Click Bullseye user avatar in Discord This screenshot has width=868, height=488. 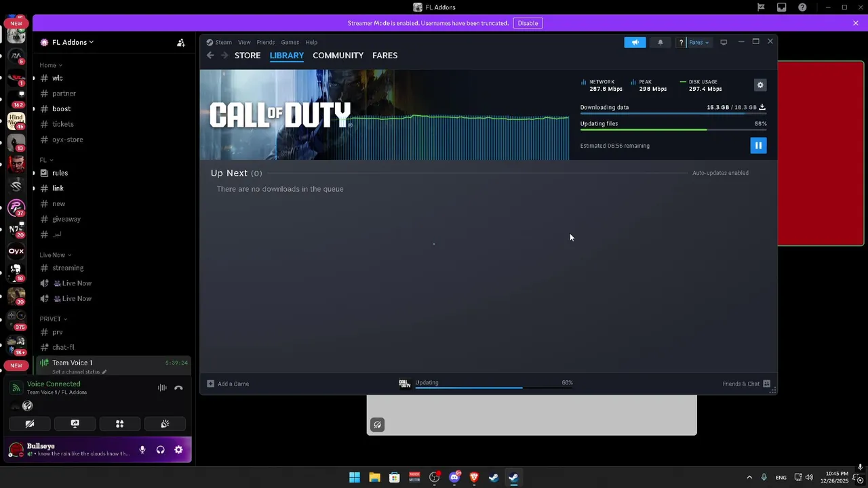coord(16,450)
